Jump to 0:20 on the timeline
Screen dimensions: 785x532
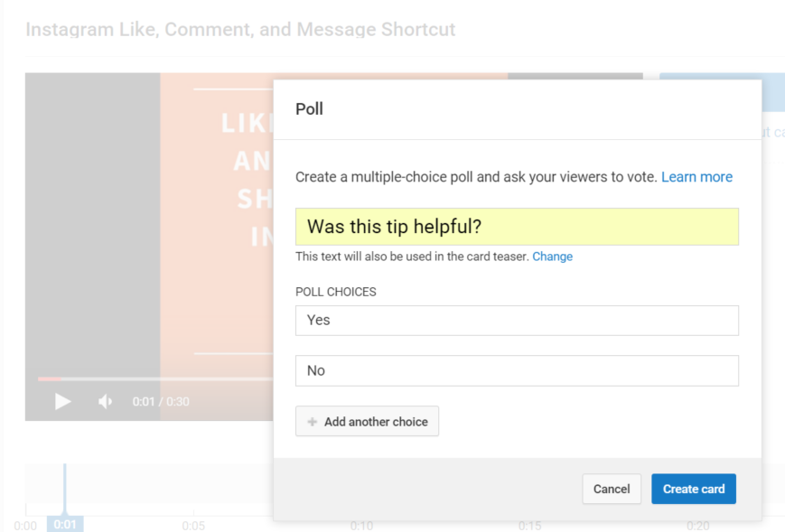[x=698, y=526]
